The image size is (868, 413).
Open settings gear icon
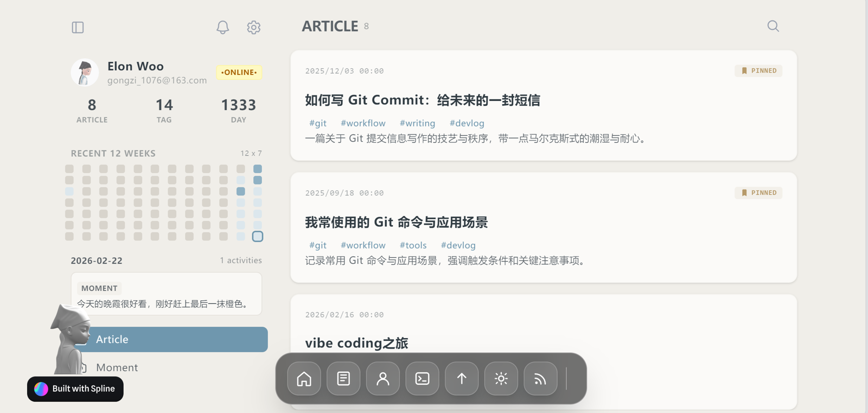253,27
